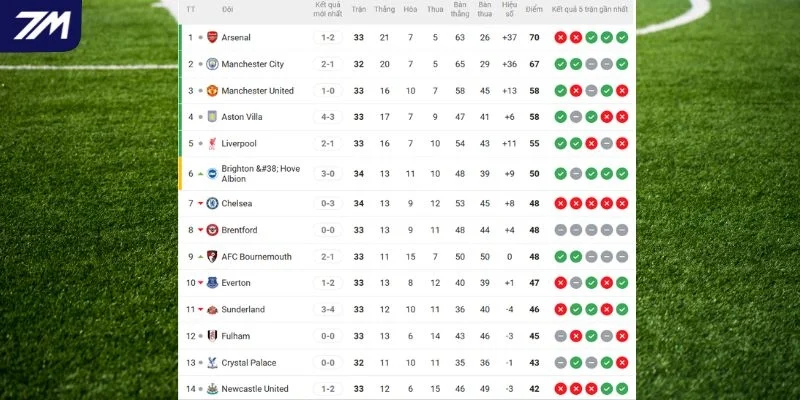Click Aston Villa's 4-3 latest result badge
This screenshot has width=800, height=400.
coord(328,117)
